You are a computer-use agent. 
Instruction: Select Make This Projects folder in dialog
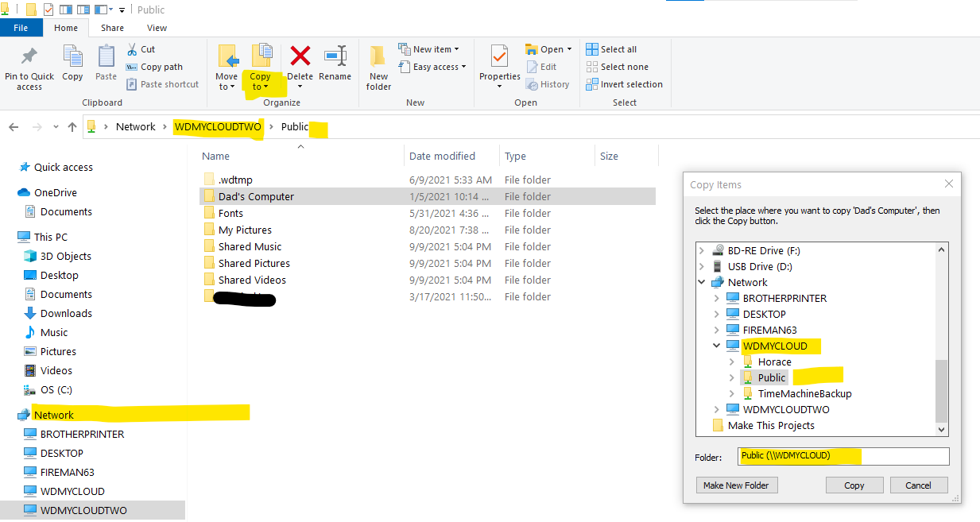pos(771,425)
